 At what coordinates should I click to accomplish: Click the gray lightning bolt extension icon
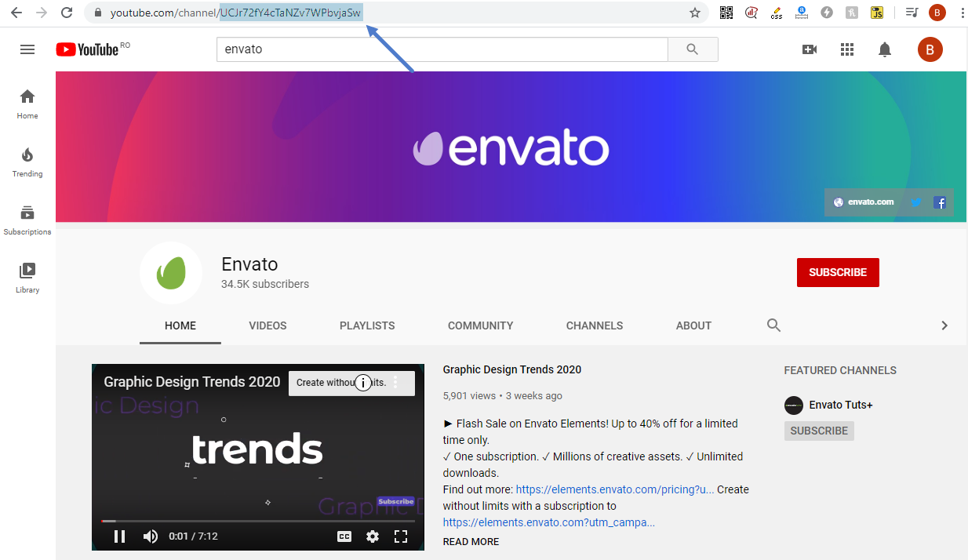[827, 13]
